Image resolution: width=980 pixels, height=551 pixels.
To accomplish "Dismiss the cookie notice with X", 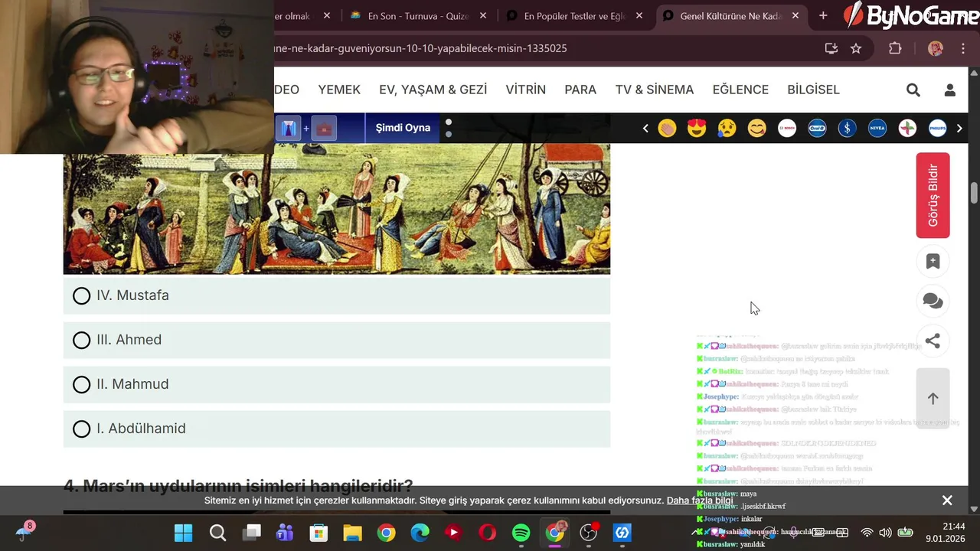I will [x=947, y=500].
